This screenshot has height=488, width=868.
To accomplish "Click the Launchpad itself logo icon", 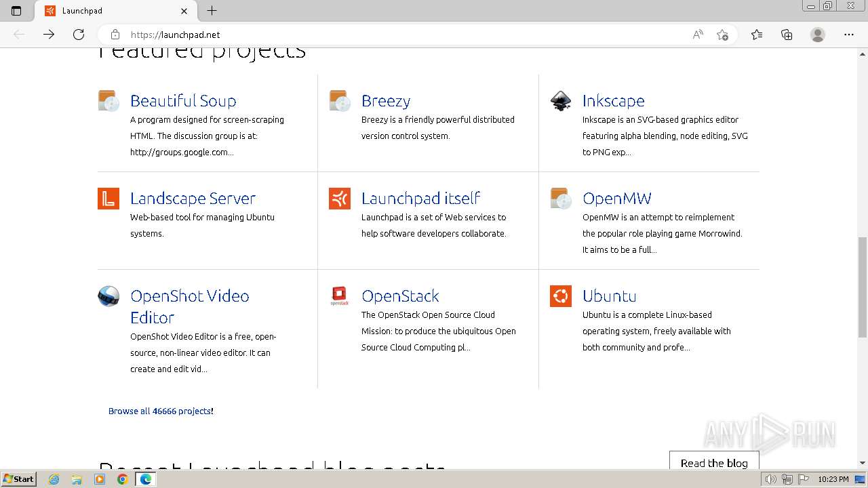I will point(340,199).
